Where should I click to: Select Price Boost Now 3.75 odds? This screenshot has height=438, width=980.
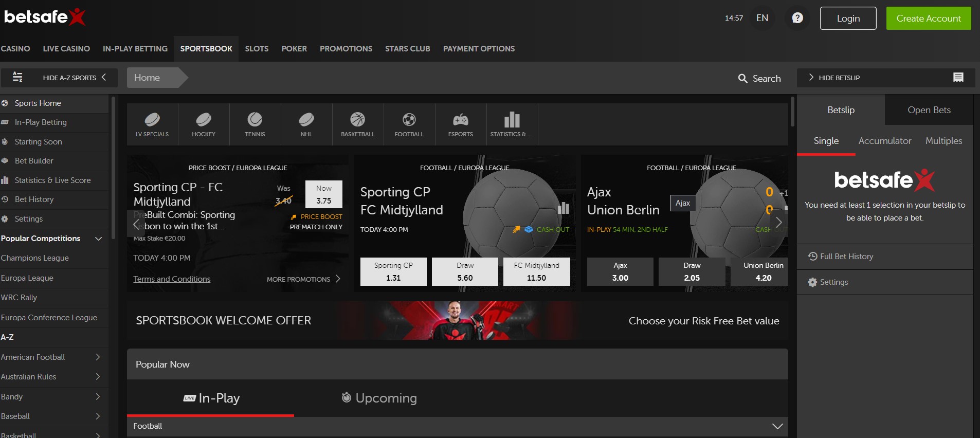point(324,194)
